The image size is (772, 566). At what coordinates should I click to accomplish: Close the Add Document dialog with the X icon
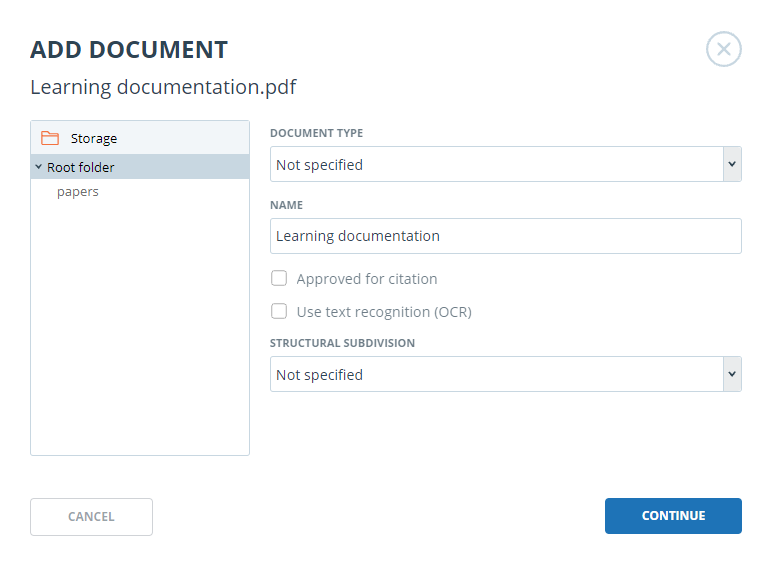click(x=723, y=49)
